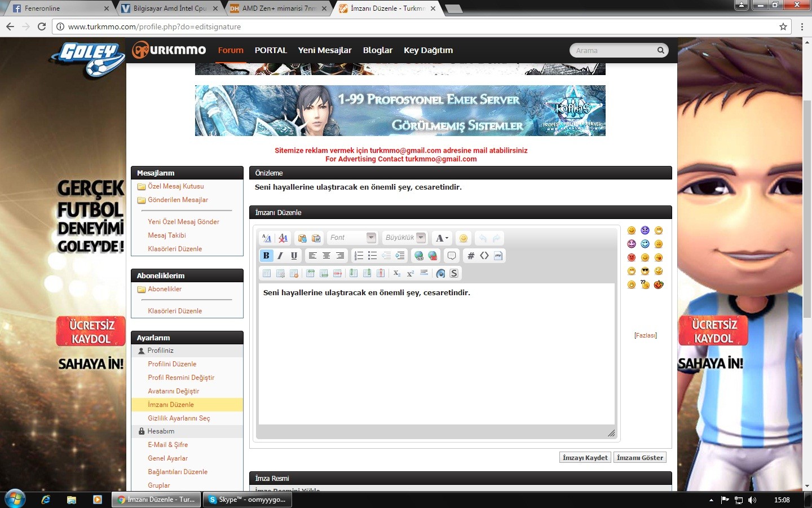
Task: Wrap selection in CODE tags (# icon)
Action: (x=471, y=256)
